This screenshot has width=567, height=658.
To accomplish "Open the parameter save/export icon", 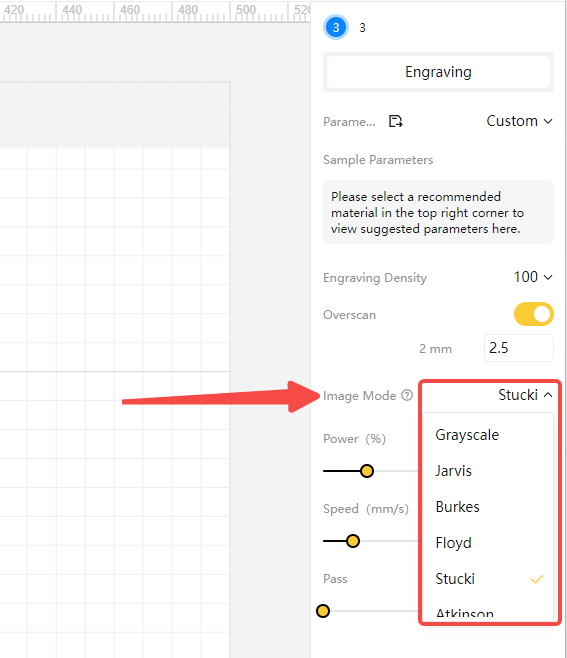I will coord(395,121).
